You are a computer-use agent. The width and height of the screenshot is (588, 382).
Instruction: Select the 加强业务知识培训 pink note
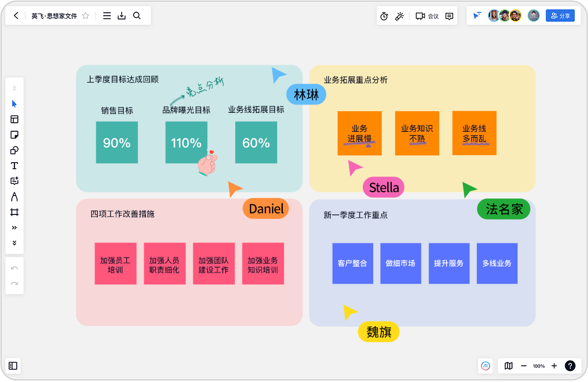(263, 264)
